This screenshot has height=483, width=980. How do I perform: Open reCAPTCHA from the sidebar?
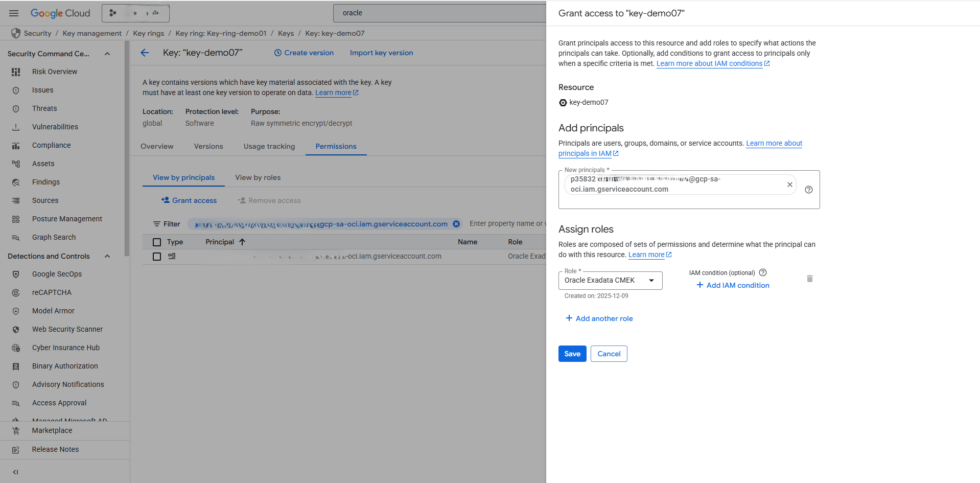pos(51,292)
